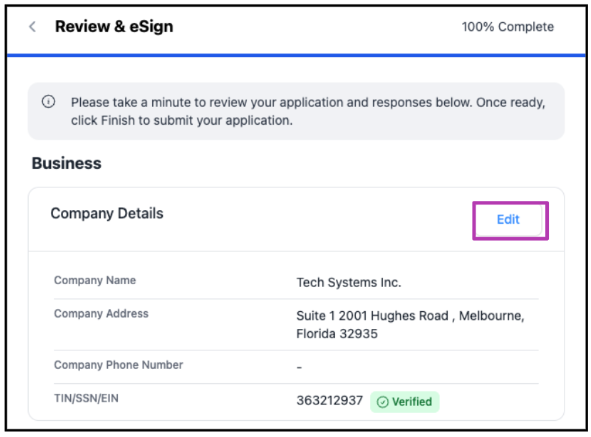Screen dimensions: 591x437
Task: Click the TIN/SSN/EIN label
Action: pyautogui.click(x=86, y=398)
